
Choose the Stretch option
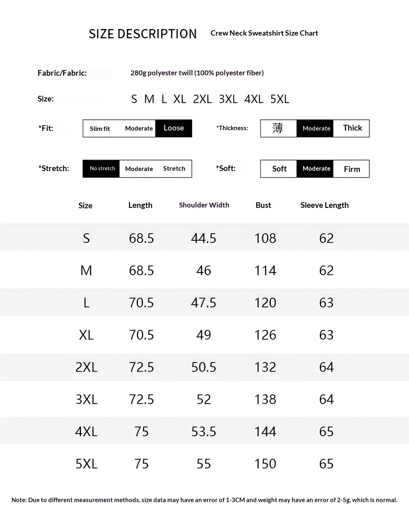[174, 169]
